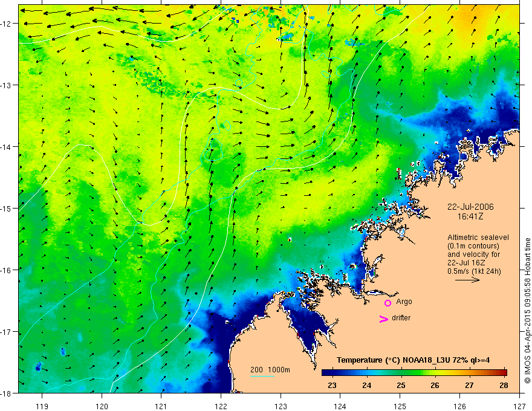Click latitude axis label -16
532x411 pixels.
[7, 270]
